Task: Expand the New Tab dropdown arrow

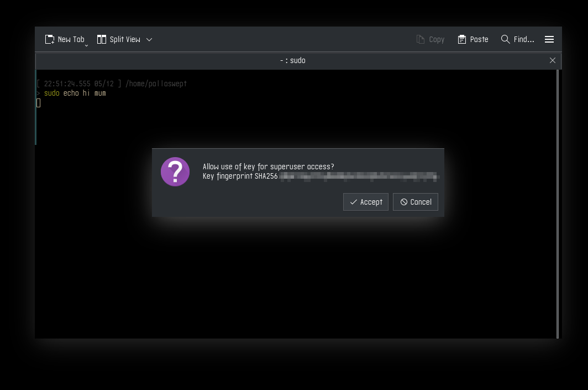Action: tap(87, 44)
